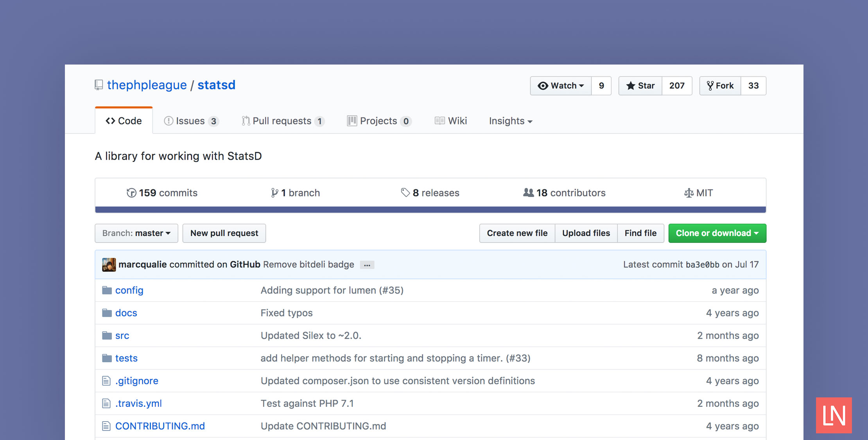The image size is (868, 440).
Task: Click the repository book icon beside thephpleague
Action: 99,85
